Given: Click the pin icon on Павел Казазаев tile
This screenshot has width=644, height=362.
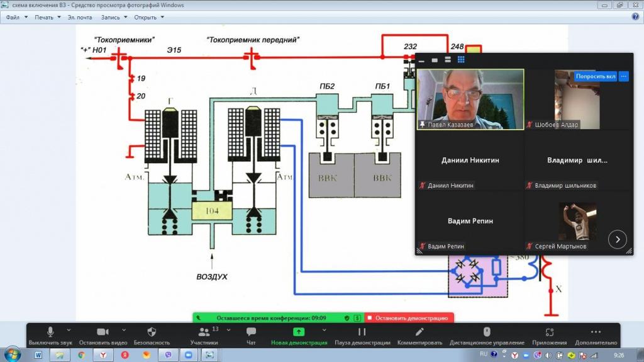Looking at the screenshot, I should [422, 124].
